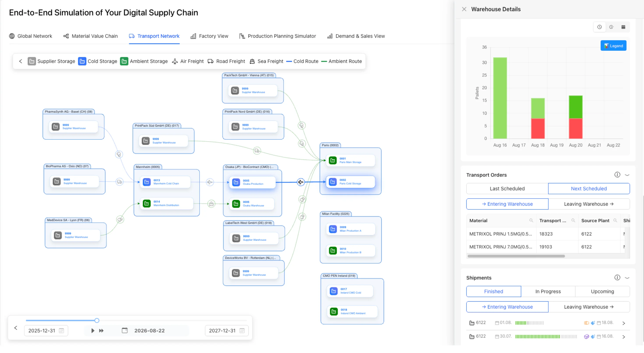Viewport: 644px width, 353px height.
Task: Select the Paris Cold Storage 0002 node
Action: click(x=350, y=182)
